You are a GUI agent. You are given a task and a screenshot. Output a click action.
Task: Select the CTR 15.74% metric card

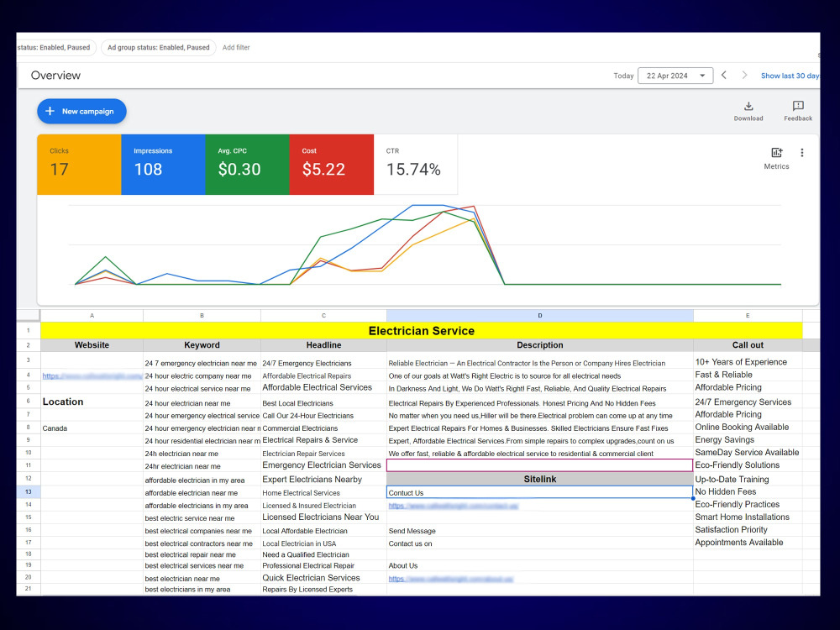pyautogui.click(x=416, y=165)
